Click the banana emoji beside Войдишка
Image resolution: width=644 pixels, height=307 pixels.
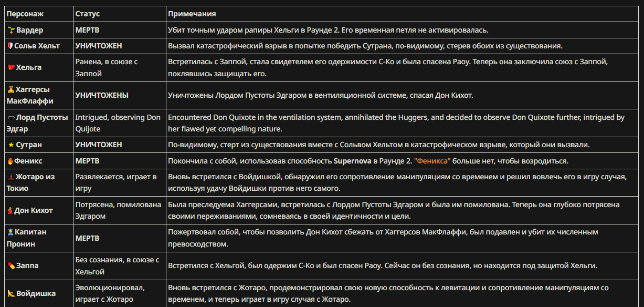coord(10,294)
